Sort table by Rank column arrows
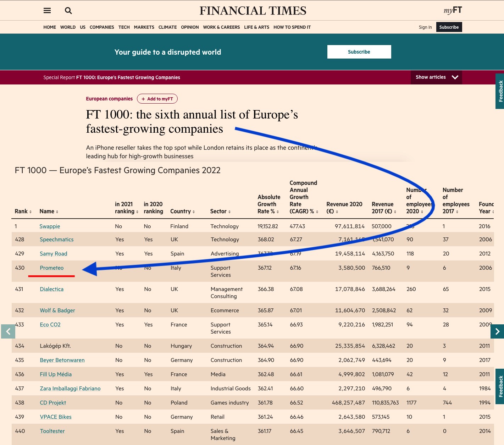The height and width of the screenshot is (445, 504). [31, 212]
